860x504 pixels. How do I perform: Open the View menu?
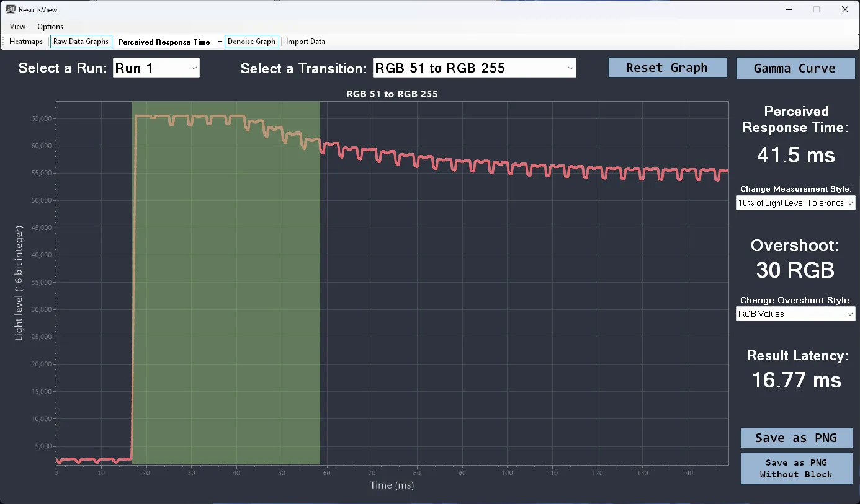[x=18, y=27]
